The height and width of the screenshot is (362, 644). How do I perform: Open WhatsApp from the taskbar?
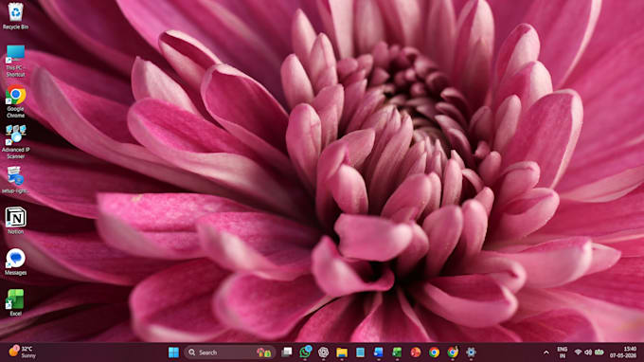pyautogui.click(x=305, y=353)
